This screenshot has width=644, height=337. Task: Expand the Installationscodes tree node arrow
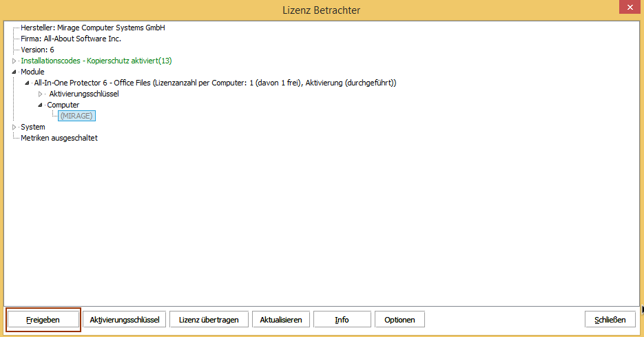point(14,61)
